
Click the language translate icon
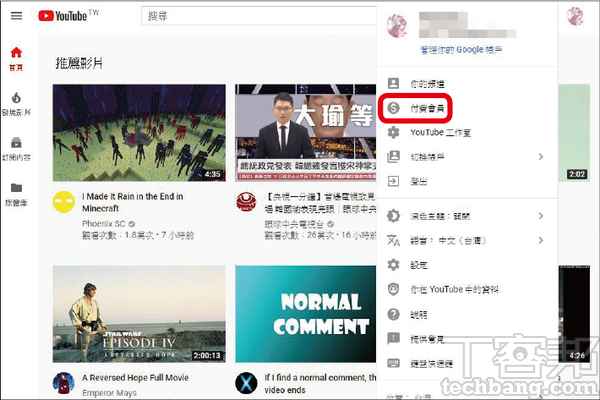click(393, 240)
